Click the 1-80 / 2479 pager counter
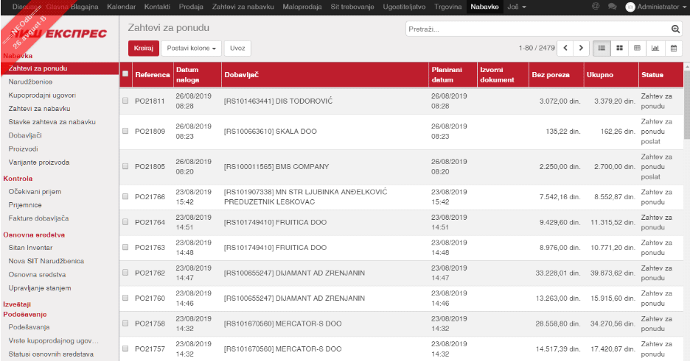The height and width of the screenshot is (361, 690). tap(536, 48)
